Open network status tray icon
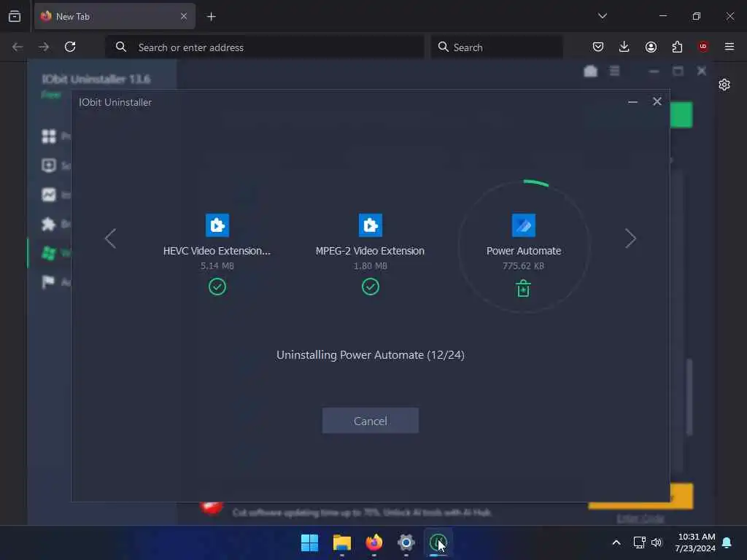The image size is (747, 560). pos(639,542)
